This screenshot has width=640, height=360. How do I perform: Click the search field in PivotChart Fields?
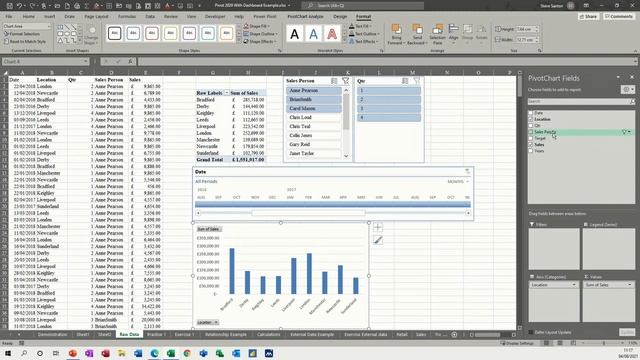[x=581, y=101]
